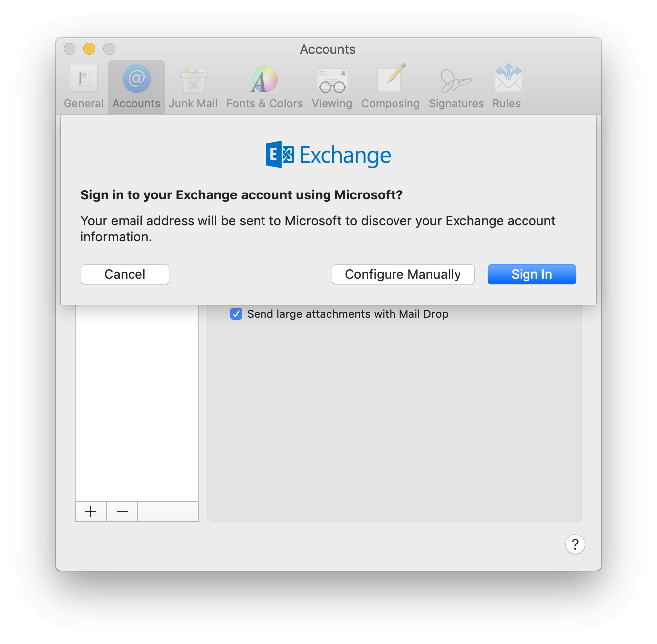Image resolution: width=657 pixels, height=644 pixels.
Task: Open Junk Mail preferences
Action: (x=193, y=87)
